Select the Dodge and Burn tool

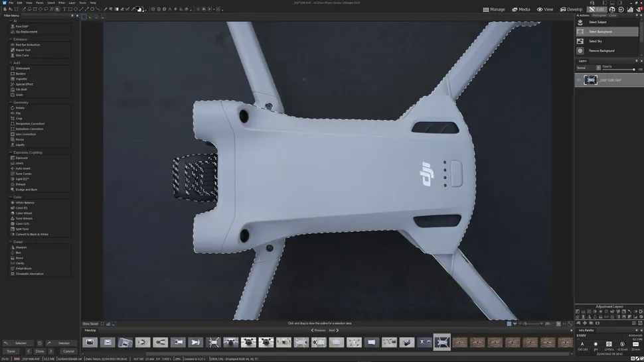click(27, 190)
